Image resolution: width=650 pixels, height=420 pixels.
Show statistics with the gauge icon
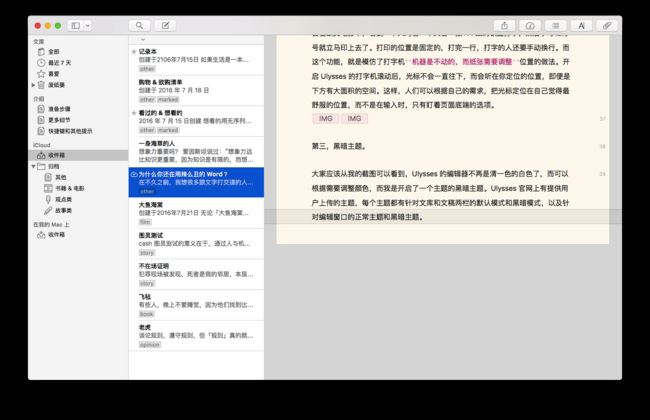coord(530,26)
